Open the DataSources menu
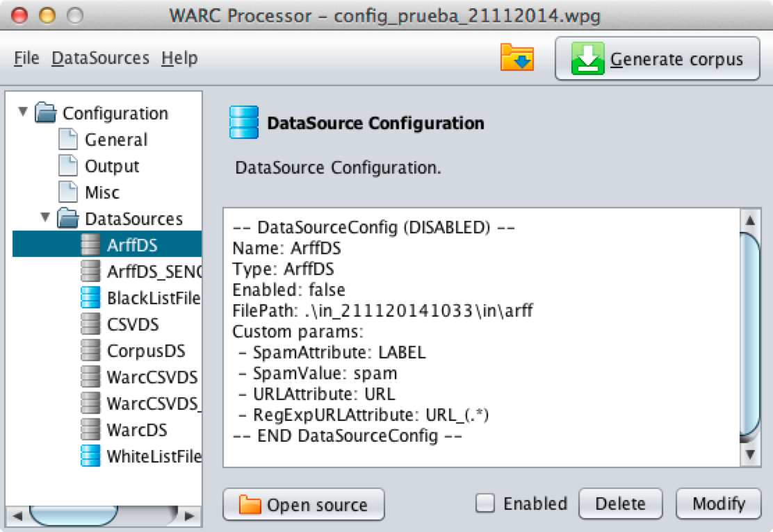Image resolution: width=773 pixels, height=532 pixels. pos(100,58)
